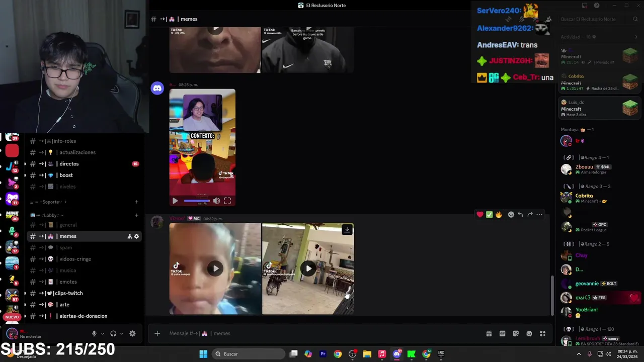644x362 pixels.
Task: Click the search magnifier icon
Action: click(x=635, y=19)
